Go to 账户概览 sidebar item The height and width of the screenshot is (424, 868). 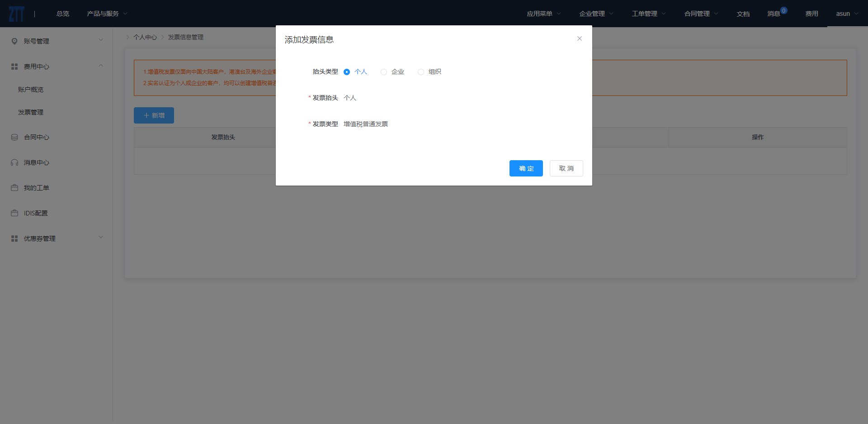31,90
